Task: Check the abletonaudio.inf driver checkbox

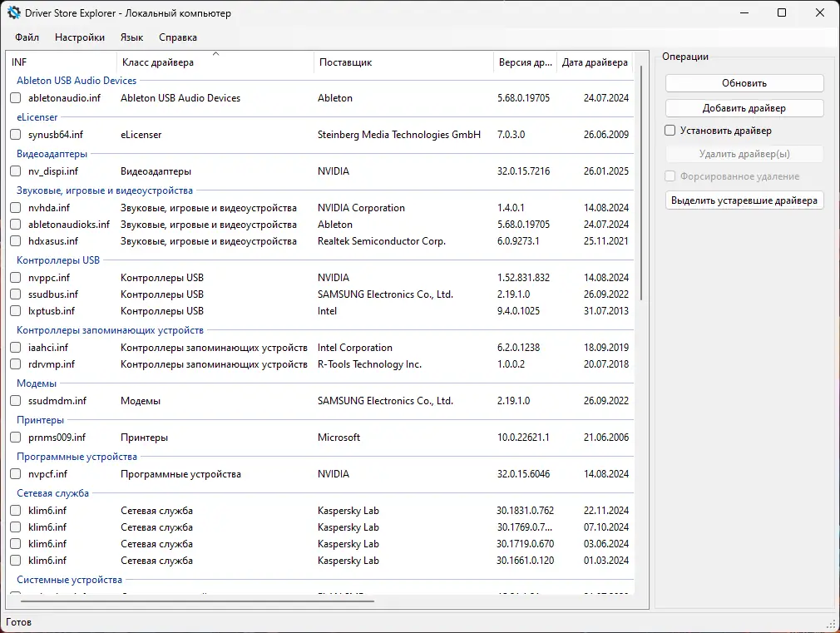Action: pyautogui.click(x=16, y=98)
